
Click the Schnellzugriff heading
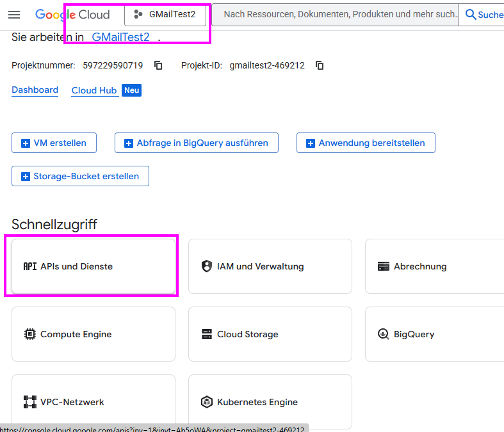point(54,225)
